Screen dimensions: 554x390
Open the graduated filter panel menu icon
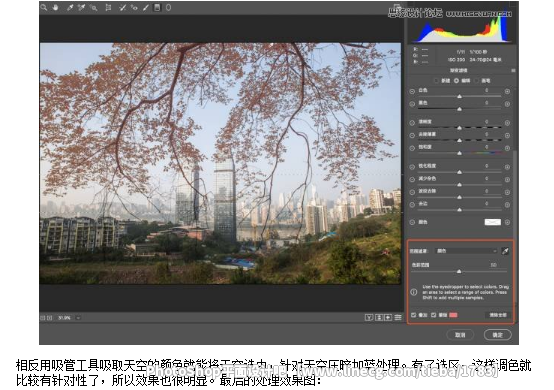pyautogui.click(x=513, y=71)
